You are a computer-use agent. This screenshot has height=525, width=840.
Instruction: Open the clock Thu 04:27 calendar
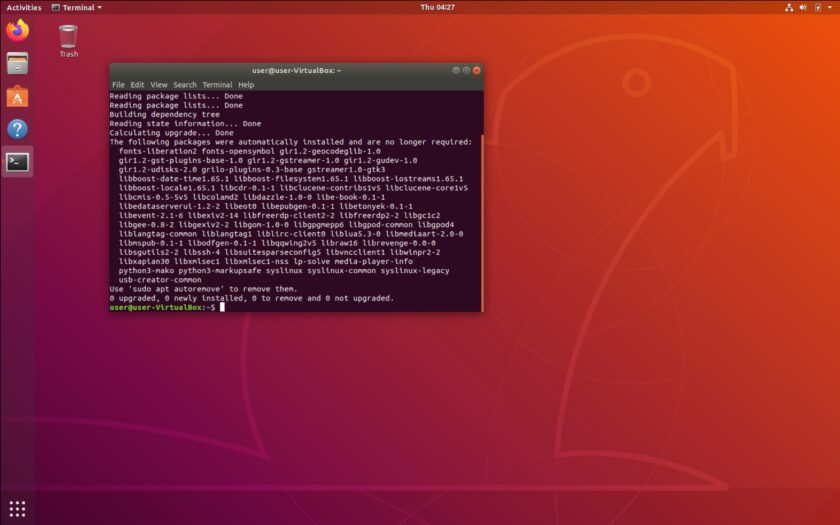pos(437,8)
